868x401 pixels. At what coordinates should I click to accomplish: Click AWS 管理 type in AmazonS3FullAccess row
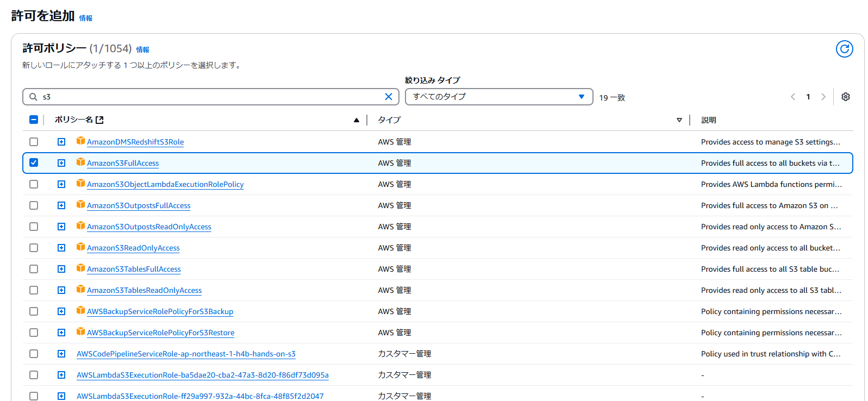coord(395,163)
